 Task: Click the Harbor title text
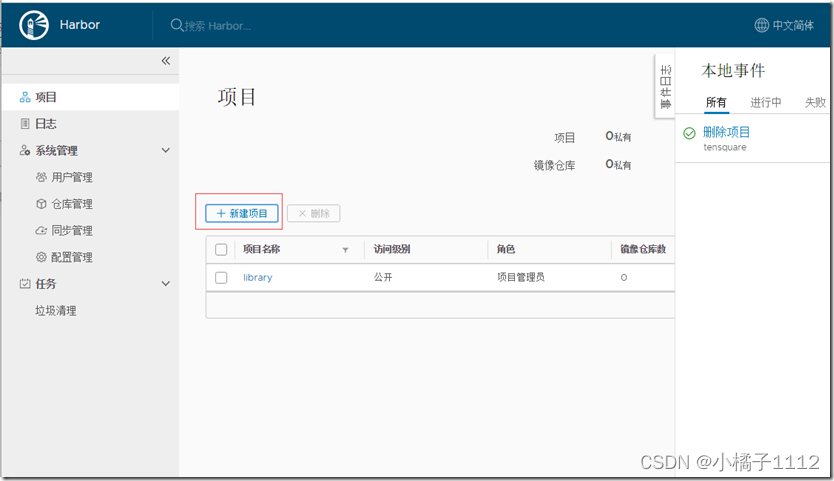click(80, 25)
